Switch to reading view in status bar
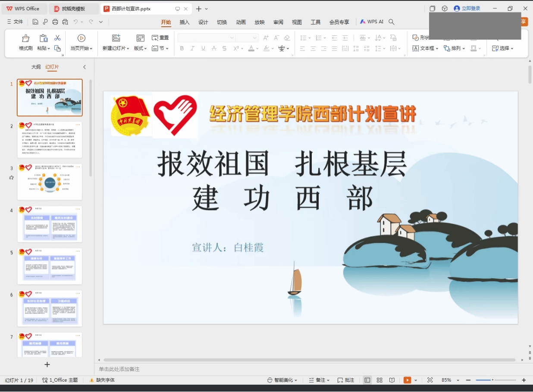Screen dimensions: 533x392 392,380
